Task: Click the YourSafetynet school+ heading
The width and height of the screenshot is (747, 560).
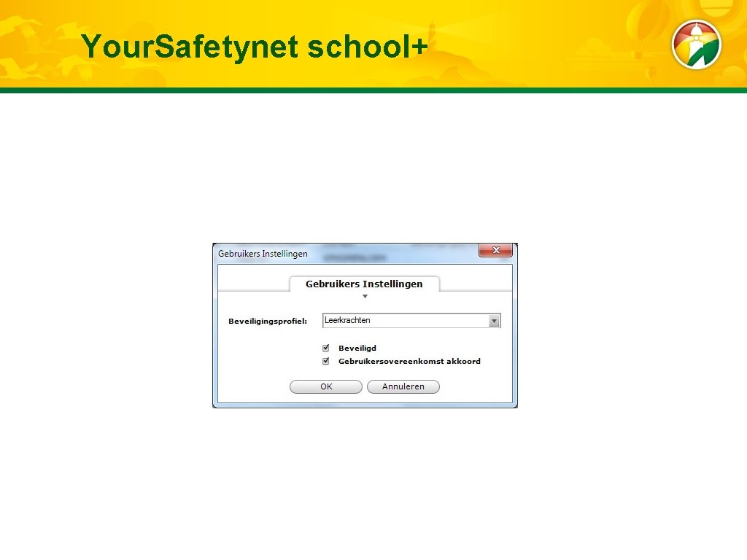Action: [255, 47]
